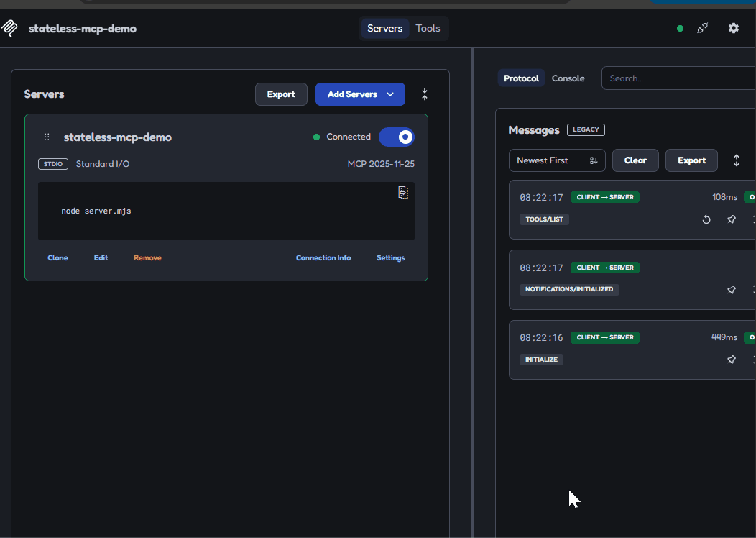
Task: Click the INITIALIZE method tag
Action: 541,360
